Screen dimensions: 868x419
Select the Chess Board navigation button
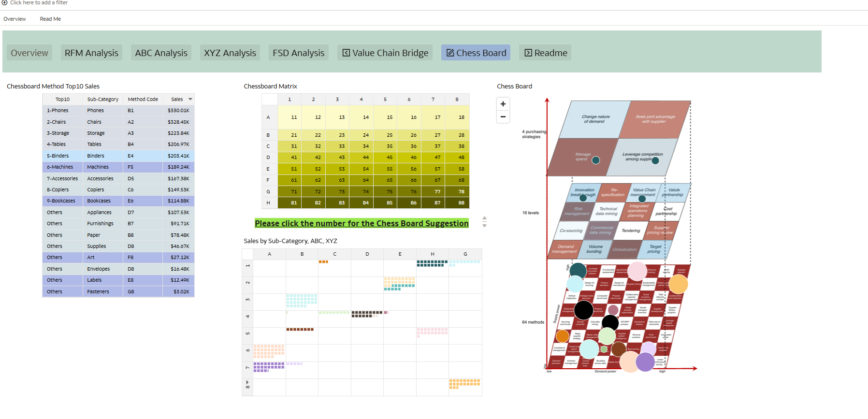pos(476,53)
